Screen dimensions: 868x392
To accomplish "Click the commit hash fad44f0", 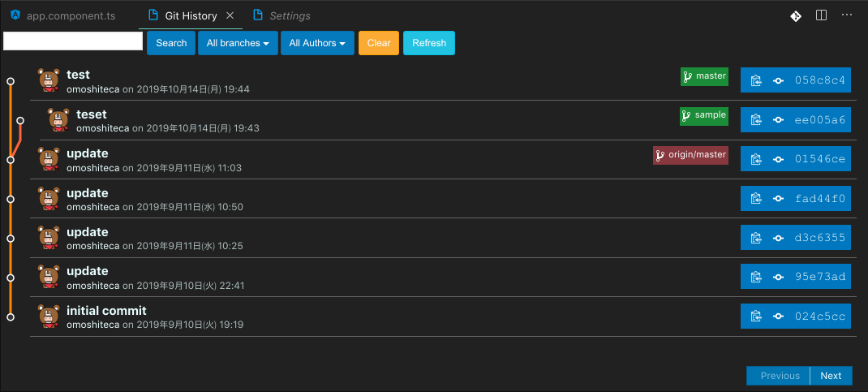I will point(820,198).
